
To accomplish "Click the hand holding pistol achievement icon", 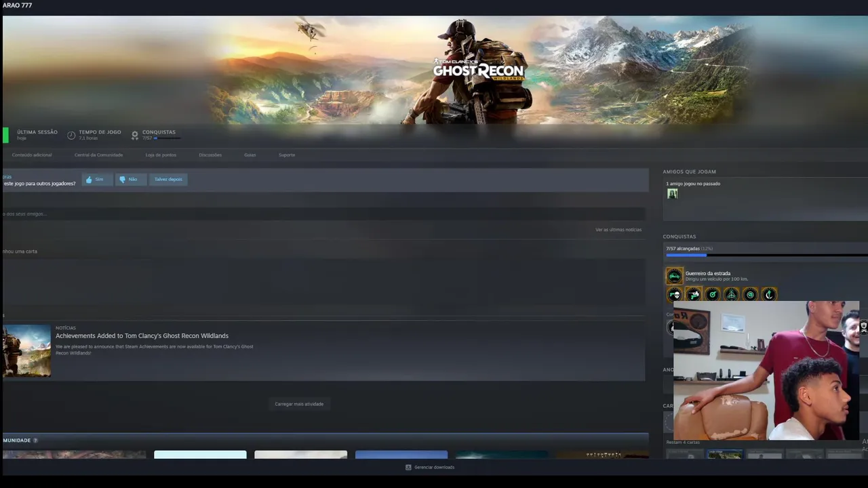I will (x=693, y=294).
